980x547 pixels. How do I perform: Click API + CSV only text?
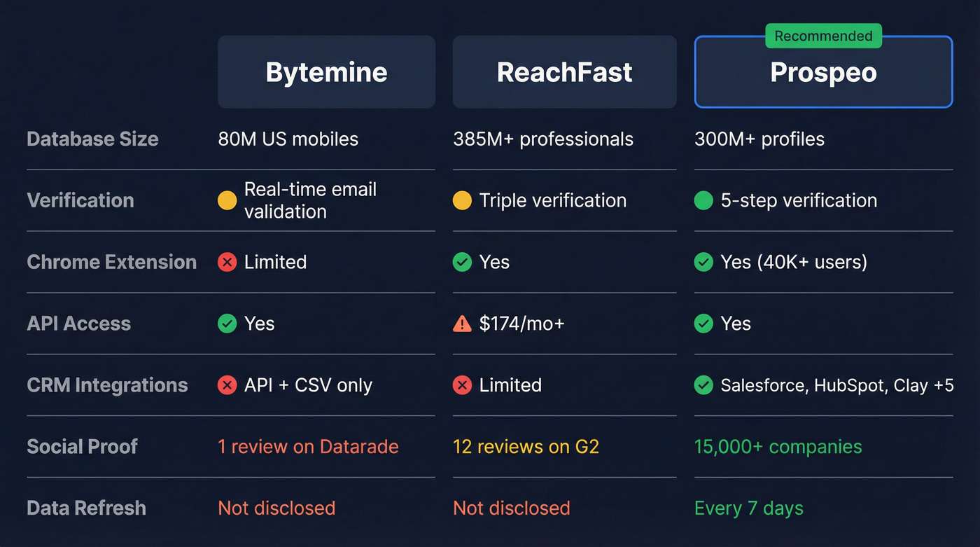click(x=308, y=385)
